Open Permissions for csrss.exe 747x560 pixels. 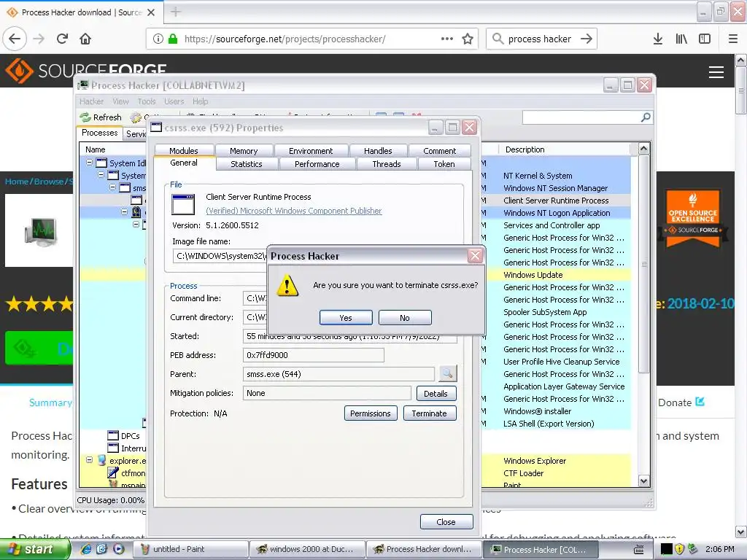coord(370,413)
